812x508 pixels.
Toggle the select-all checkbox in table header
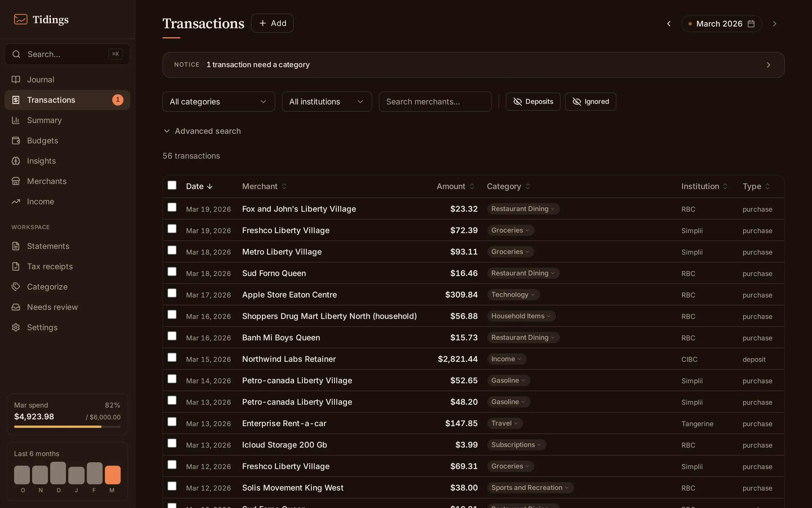coord(172,185)
